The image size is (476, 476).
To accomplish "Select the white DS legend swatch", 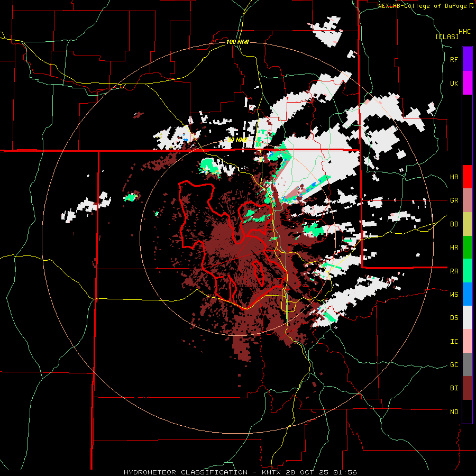I will tap(467, 317).
